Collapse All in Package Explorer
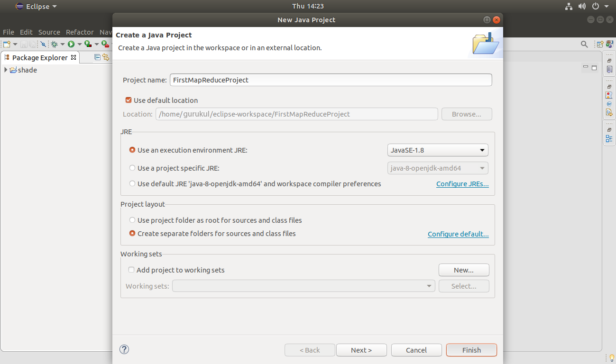 coord(97,57)
